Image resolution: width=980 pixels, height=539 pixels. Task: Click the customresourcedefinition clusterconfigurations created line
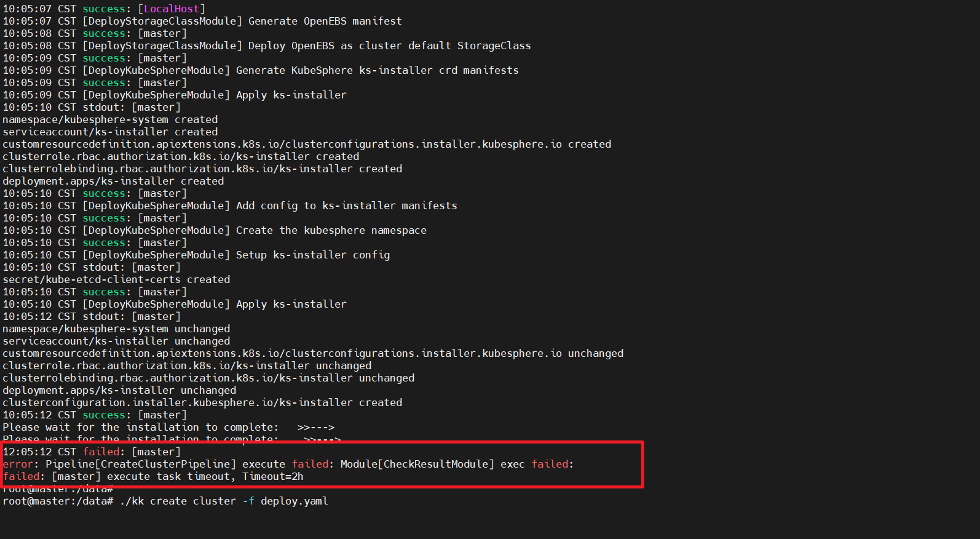coord(307,144)
